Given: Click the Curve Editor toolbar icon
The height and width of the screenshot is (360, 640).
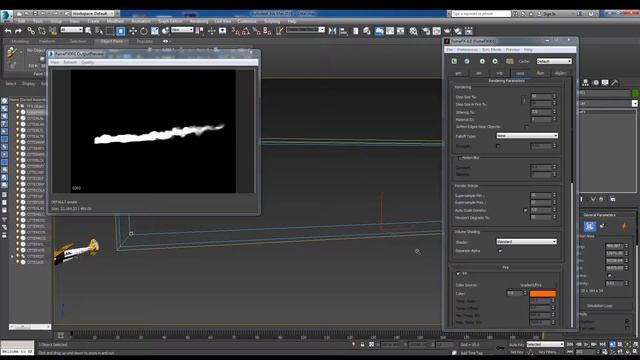Looking at the screenshot, I should [x=390, y=31].
